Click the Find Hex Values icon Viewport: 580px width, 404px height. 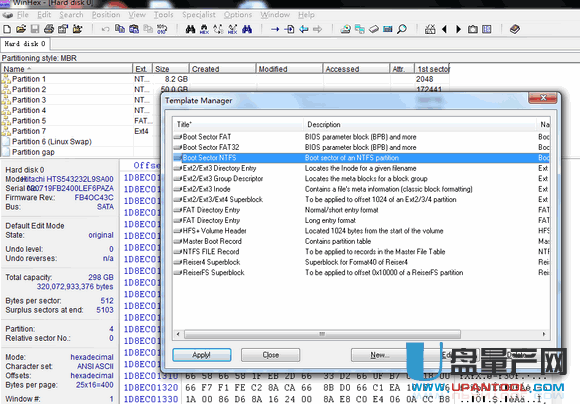click(204, 29)
